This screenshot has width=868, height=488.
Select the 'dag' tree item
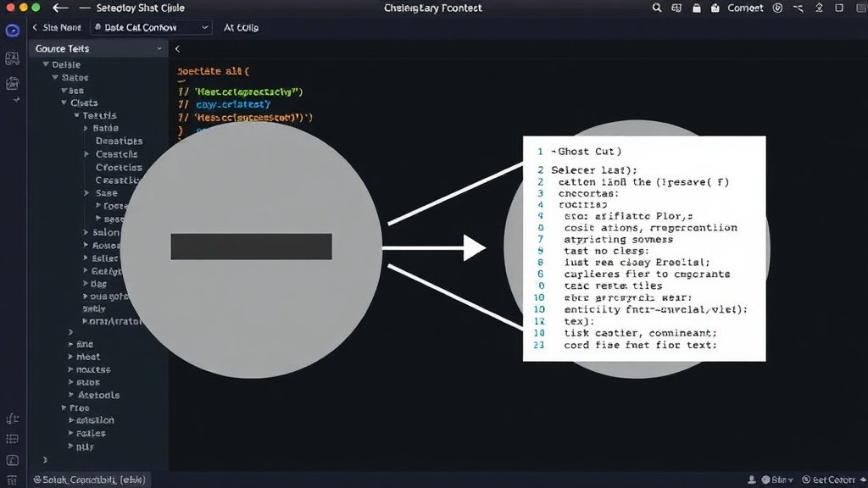98,284
